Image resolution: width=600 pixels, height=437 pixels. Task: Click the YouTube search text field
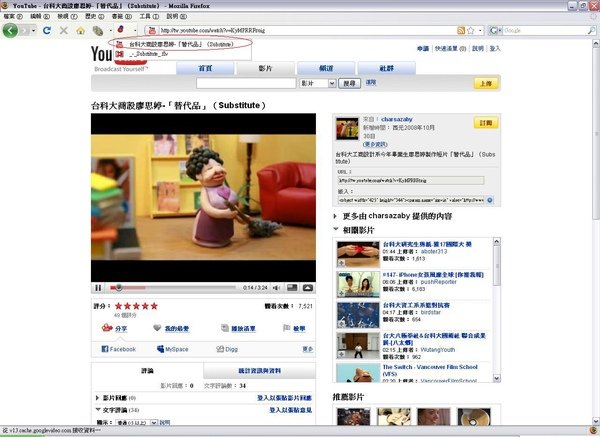pyautogui.click(x=246, y=83)
